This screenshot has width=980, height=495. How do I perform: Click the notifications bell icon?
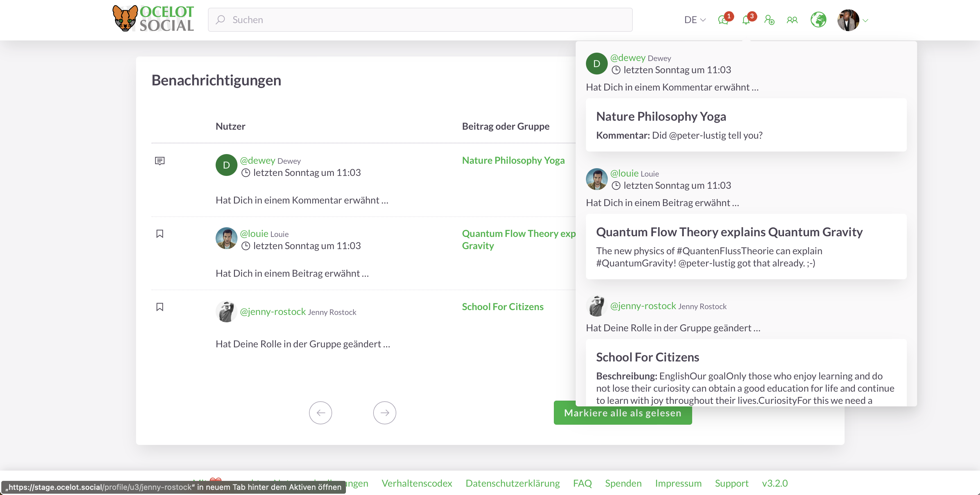746,20
